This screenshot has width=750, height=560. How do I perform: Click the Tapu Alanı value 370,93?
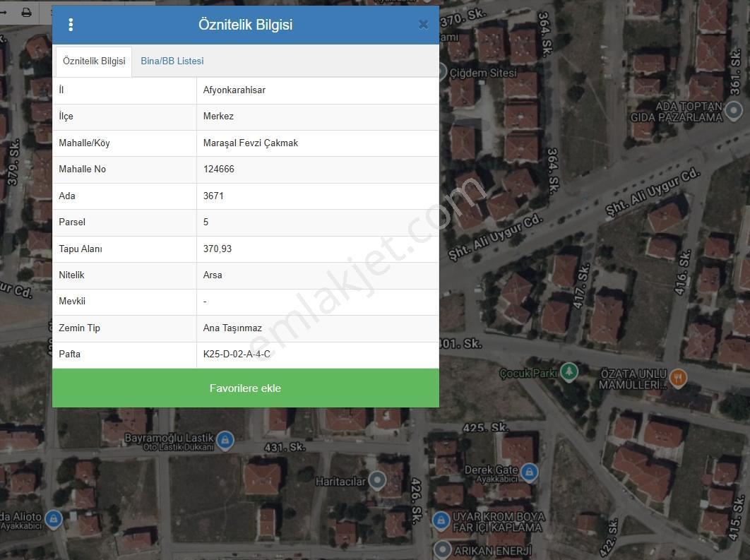tap(217, 249)
